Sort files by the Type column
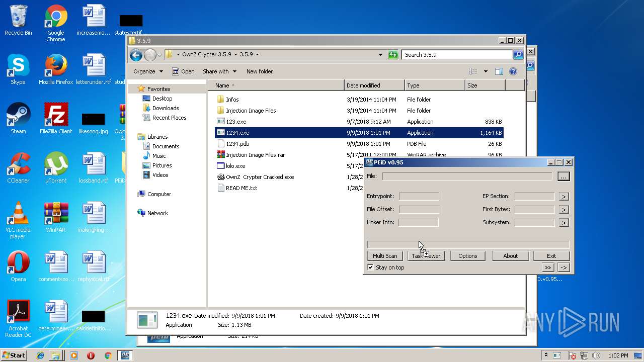 tap(435, 85)
